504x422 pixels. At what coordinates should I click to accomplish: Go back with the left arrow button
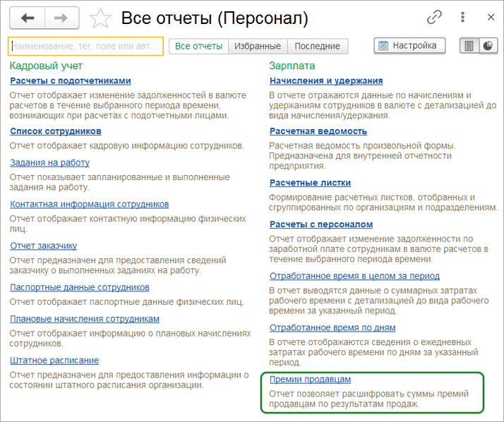[28, 18]
